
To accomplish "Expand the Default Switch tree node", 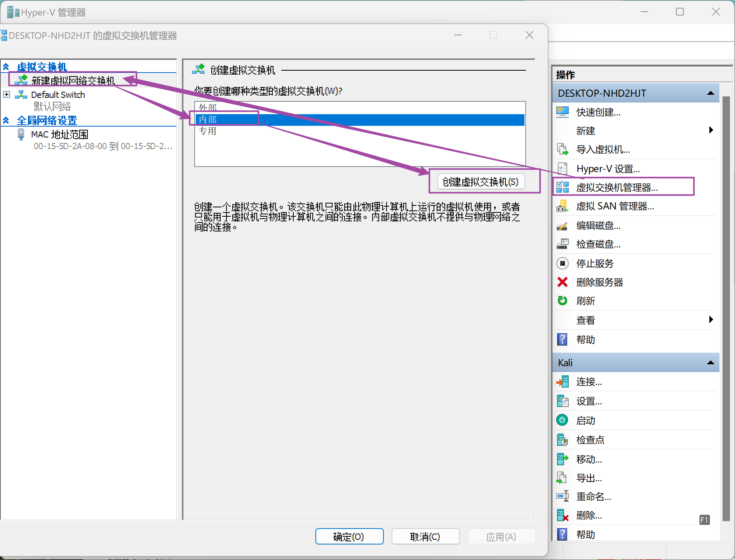I will pyautogui.click(x=7, y=94).
